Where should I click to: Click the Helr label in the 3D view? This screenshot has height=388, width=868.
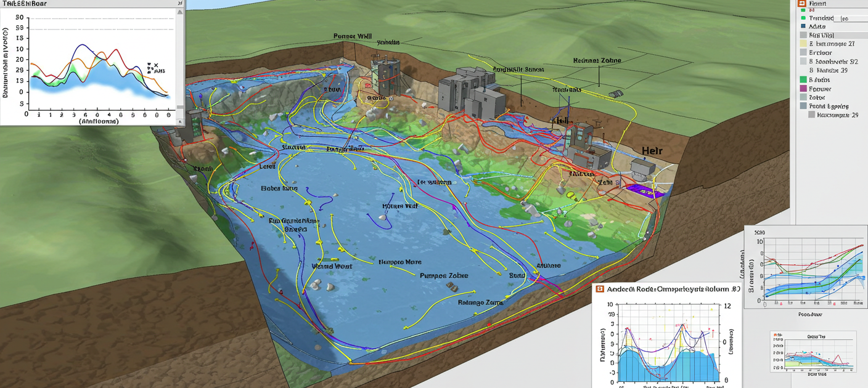pyautogui.click(x=652, y=151)
